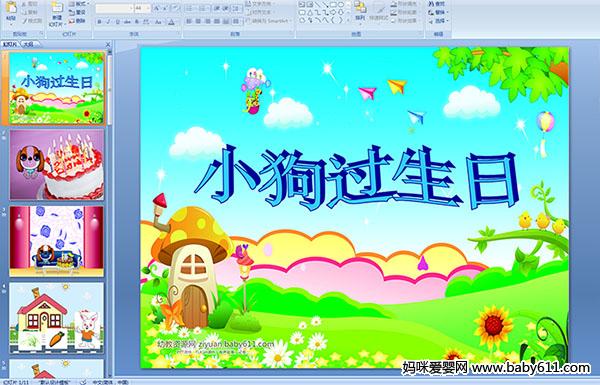Open the font size combo box

coord(142,8)
